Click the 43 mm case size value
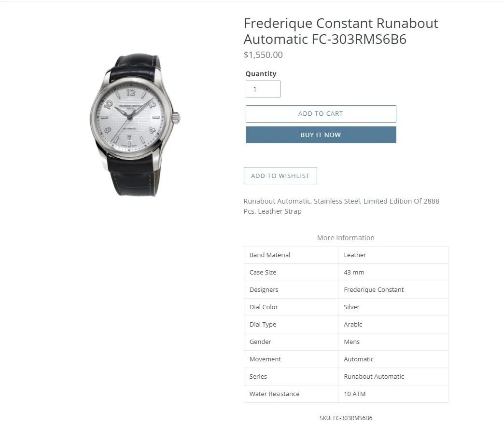Viewport: 504px width, 425px height. [354, 273]
